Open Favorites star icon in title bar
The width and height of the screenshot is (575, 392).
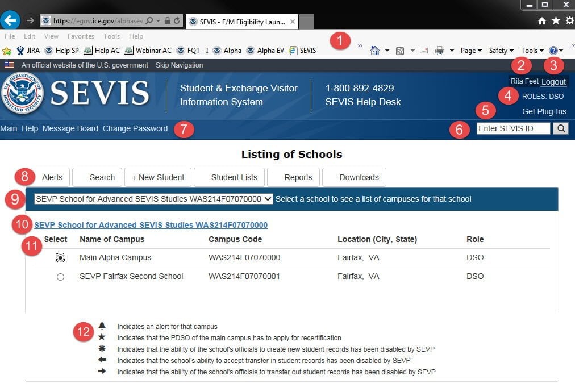point(556,21)
